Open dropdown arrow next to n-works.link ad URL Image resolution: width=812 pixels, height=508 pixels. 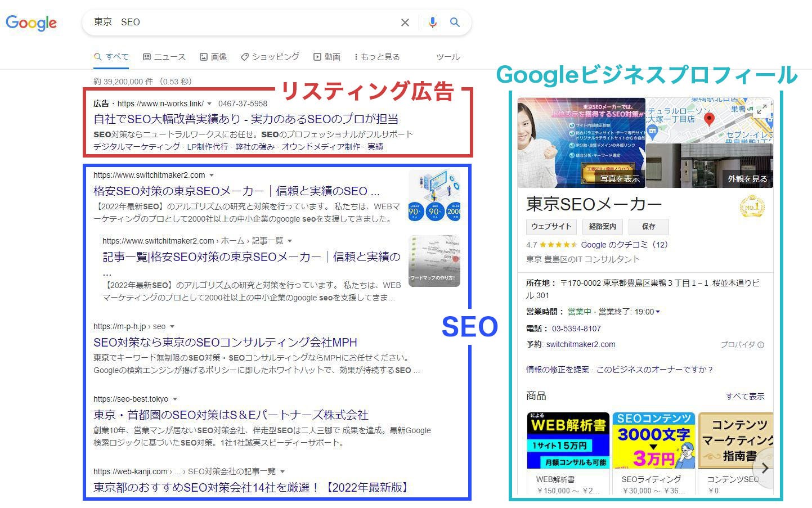(x=209, y=104)
